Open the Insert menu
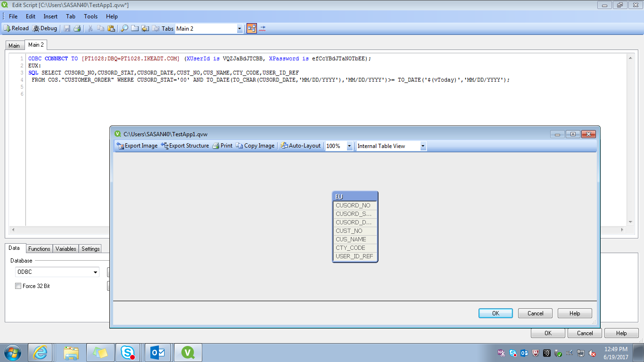This screenshot has width=644, height=362. [x=50, y=16]
